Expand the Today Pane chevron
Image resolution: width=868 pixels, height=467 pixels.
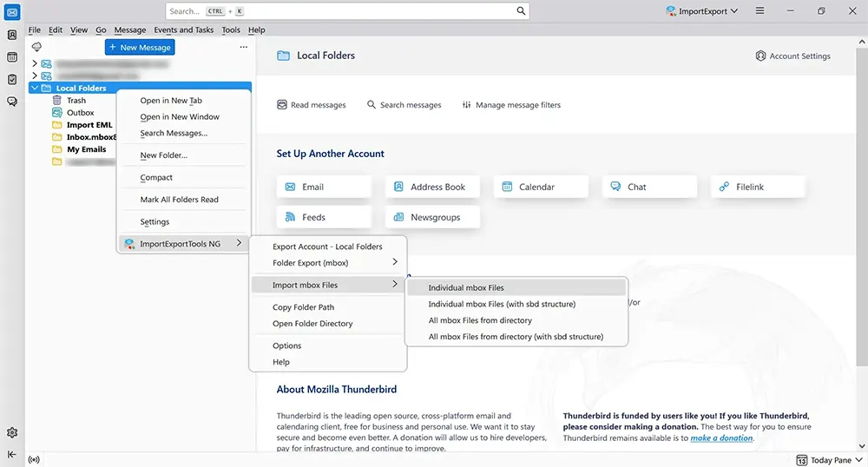point(859,460)
